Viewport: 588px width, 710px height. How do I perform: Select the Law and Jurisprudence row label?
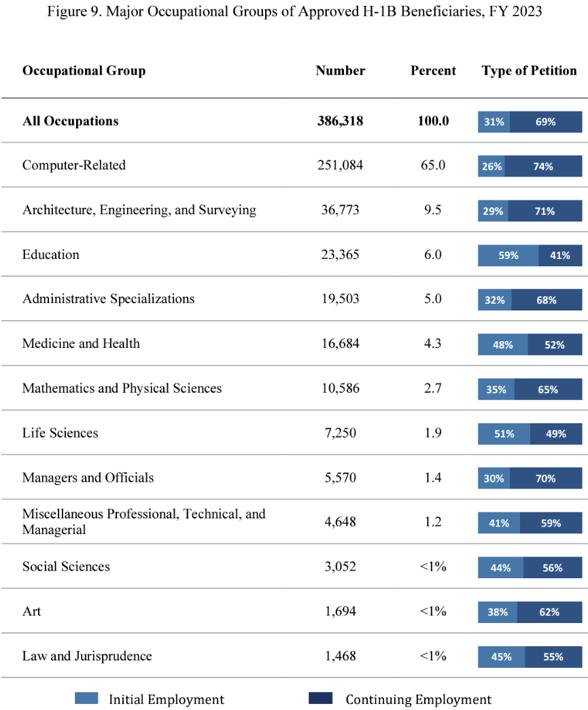(x=87, y=656)
